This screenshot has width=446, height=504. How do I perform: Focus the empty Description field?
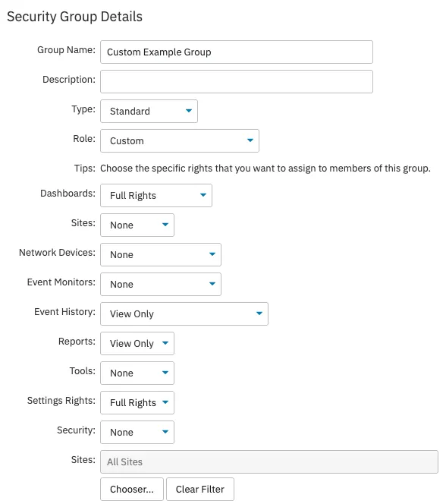point(237,81)
